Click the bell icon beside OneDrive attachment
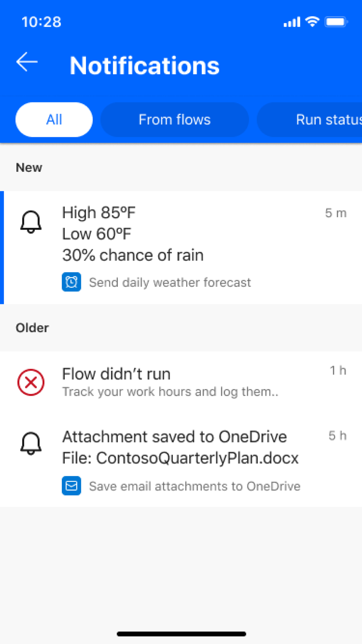This screenshot has width=362, height=644. [x=31, y=443]
